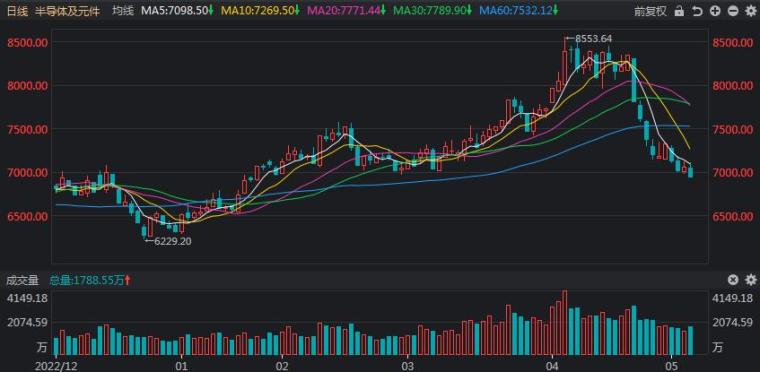Click the tallest volume bar in April
The height and width of the screenshot is (372, 760).
click(x=565, y=323)
